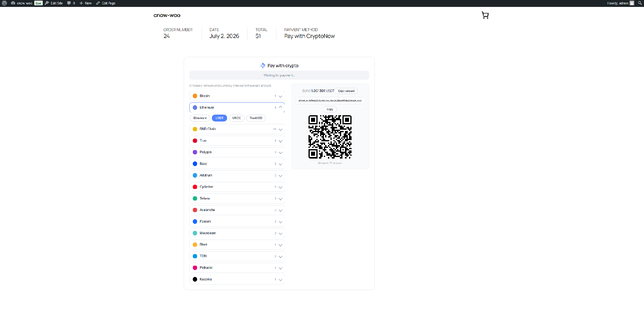Select the Ethereum currency pill
The width and height of the screenshot is (644, 330).
click(200, 118)
